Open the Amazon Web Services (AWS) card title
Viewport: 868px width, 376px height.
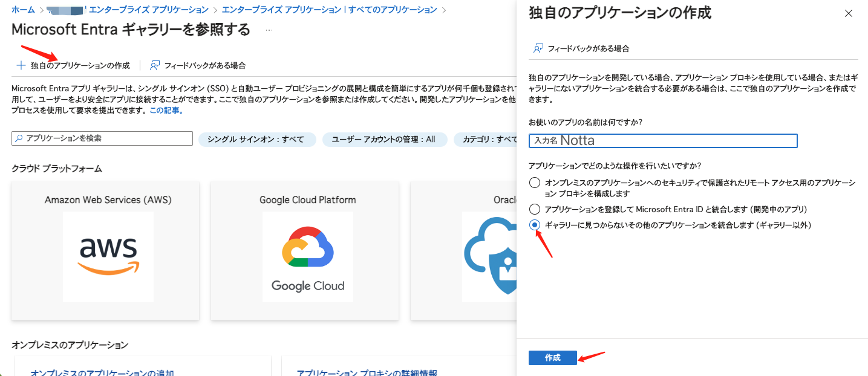coord(108,199)
